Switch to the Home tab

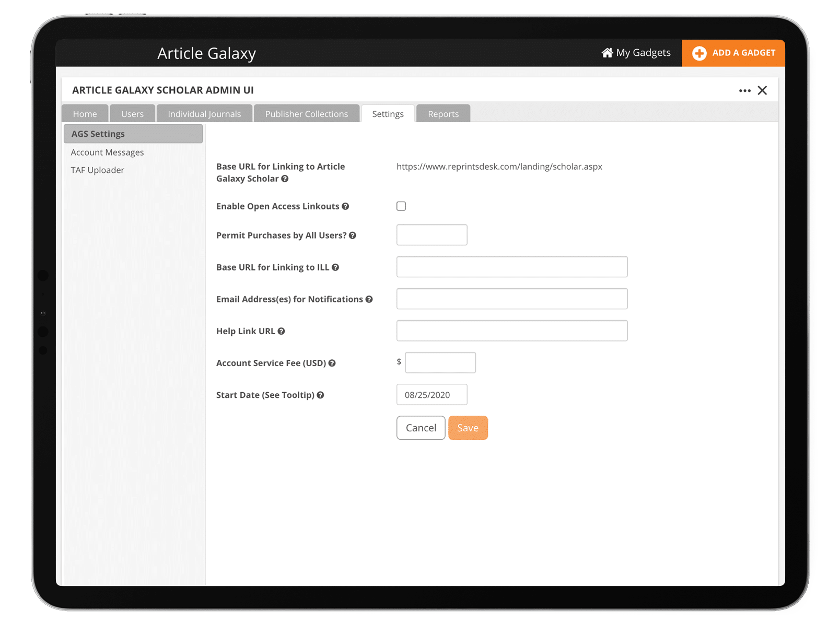click(x=85, y=114)
